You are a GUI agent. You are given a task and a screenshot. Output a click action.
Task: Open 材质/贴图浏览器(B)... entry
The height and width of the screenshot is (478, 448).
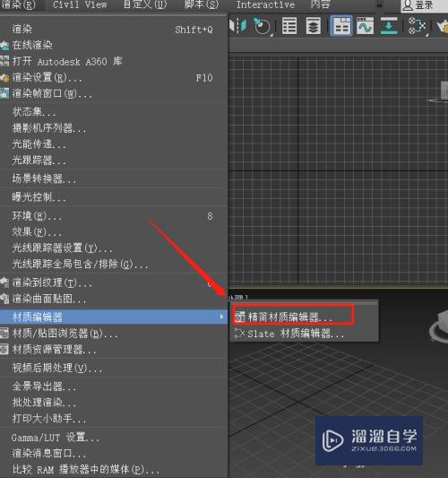pos(113,334)
